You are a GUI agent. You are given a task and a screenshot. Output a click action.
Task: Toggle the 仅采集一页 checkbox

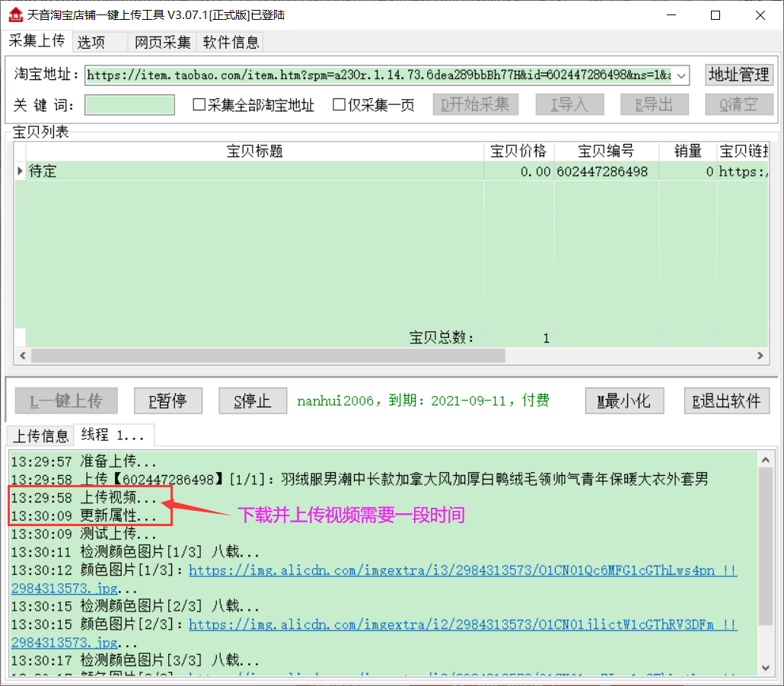339,105
